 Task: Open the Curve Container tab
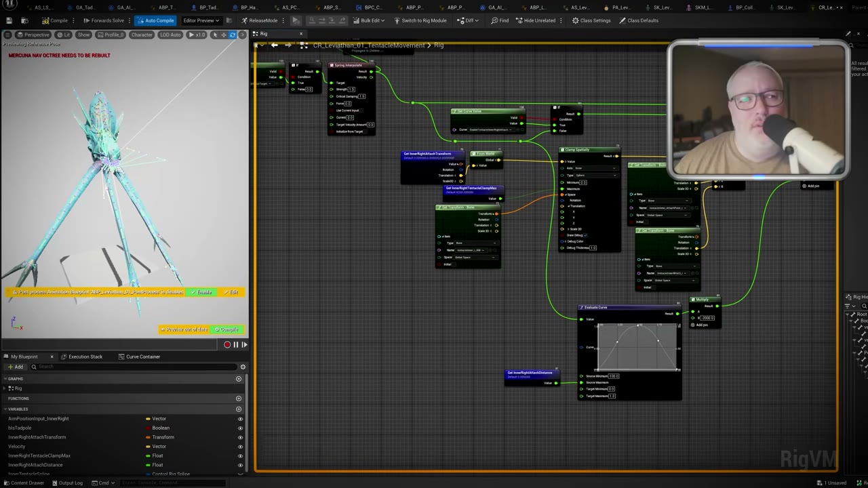pyautogui.click(x=142, y=357)
